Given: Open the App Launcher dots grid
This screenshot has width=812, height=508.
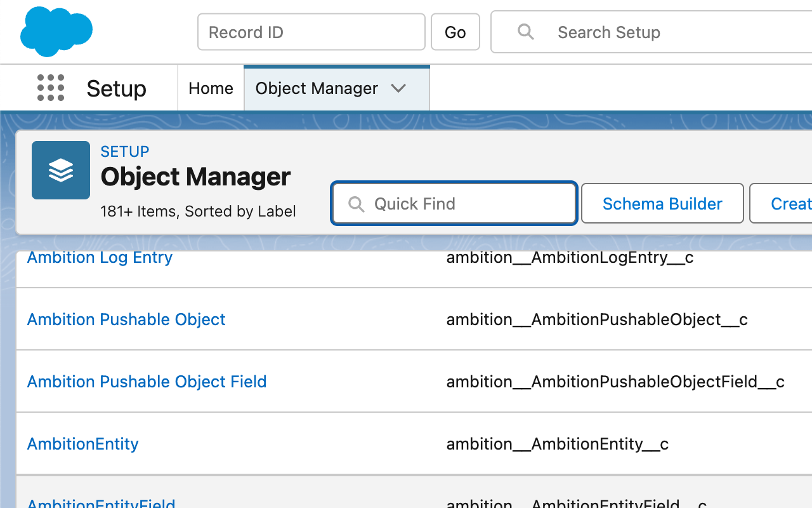Looking at the screenshot, I should [x=51, y=88].
